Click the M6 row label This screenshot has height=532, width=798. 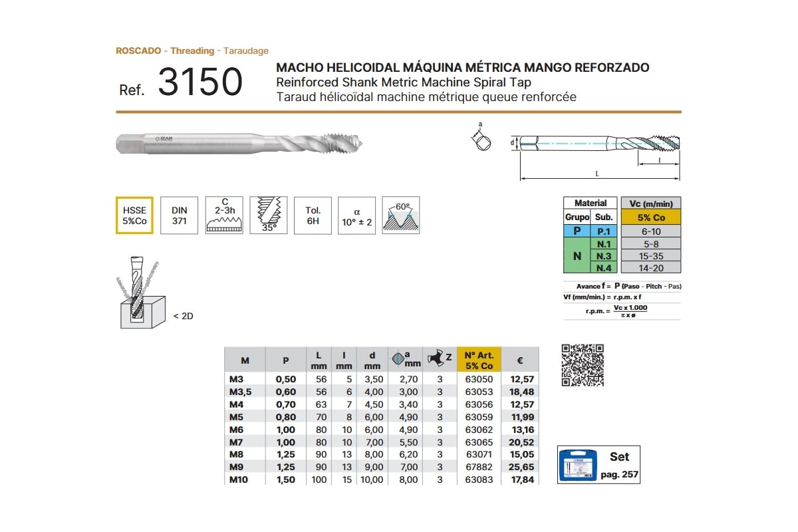click(237, 430)
